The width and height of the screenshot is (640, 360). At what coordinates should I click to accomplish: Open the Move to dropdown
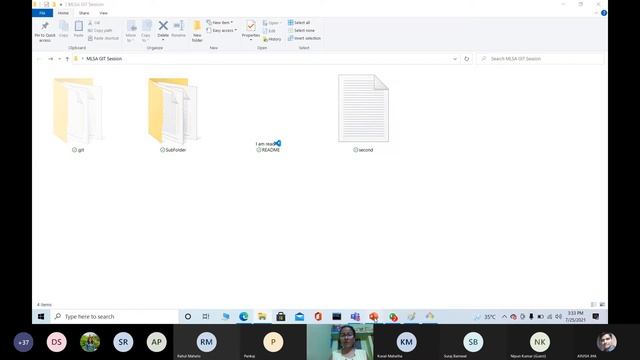tap(131, 31)
